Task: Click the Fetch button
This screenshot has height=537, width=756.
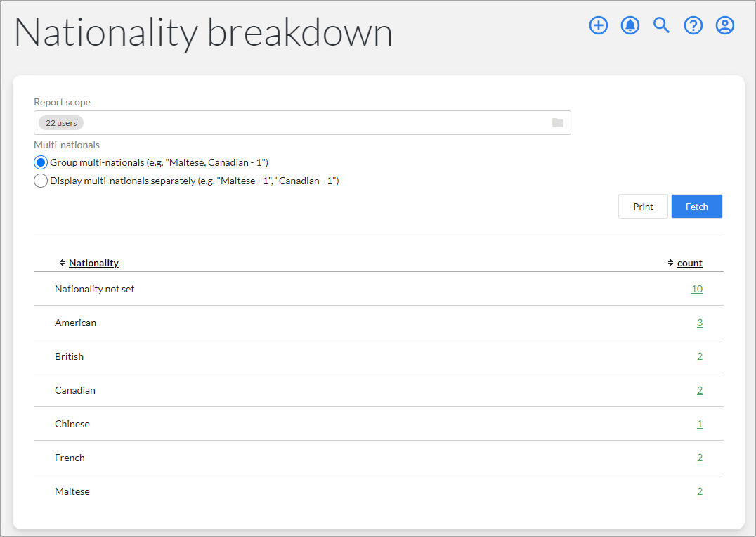Action: click(697, 207)
